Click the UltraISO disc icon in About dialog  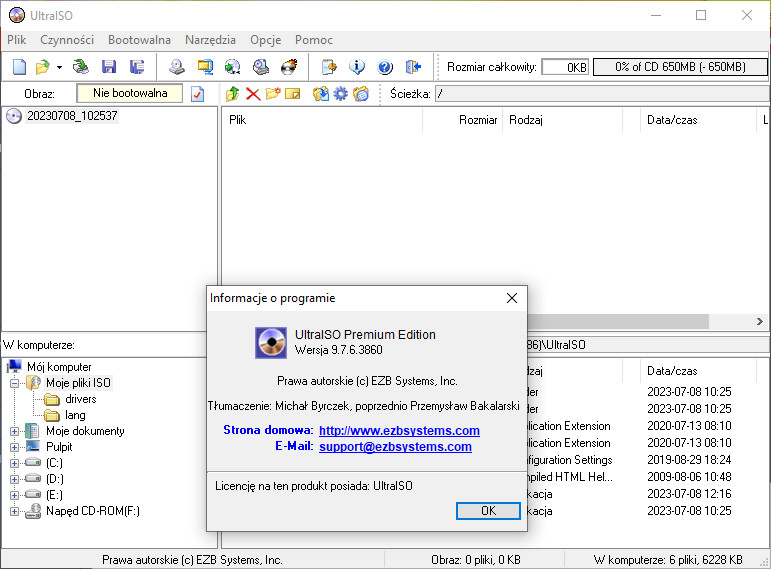[x=271, y=343]
